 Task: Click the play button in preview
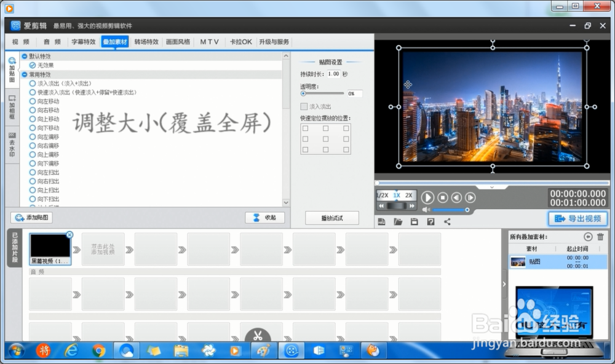click(x=427, y=198)
